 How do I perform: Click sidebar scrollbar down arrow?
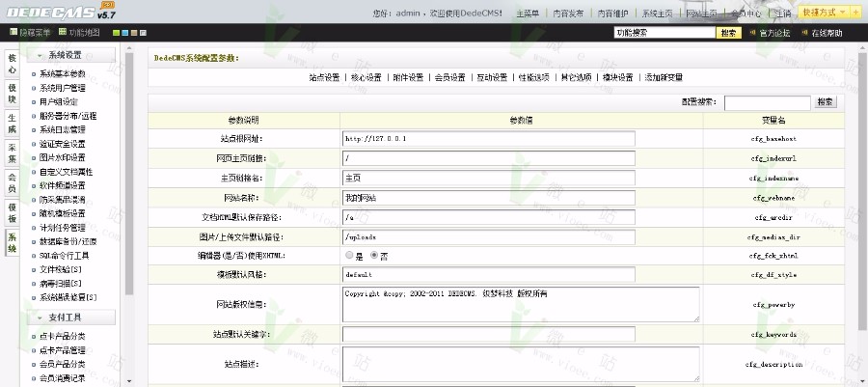[129, 381]
